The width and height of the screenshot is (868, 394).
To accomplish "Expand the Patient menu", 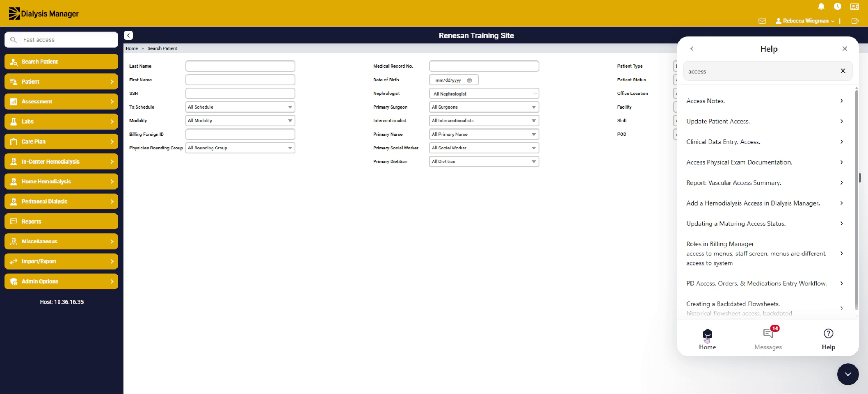I will [x=61, y=81].
